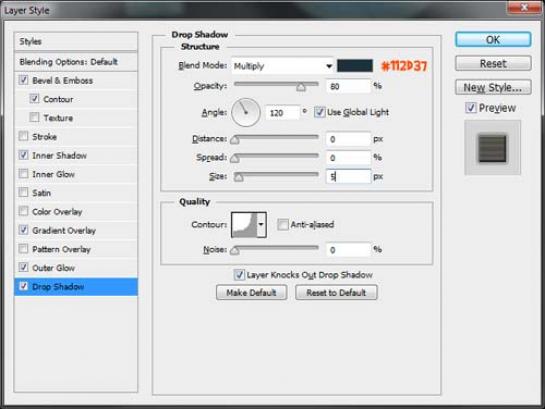This screenshot has width=545, height=409.
Task: Open the Contour curve preview thumbnail
Action: point(244,225)
